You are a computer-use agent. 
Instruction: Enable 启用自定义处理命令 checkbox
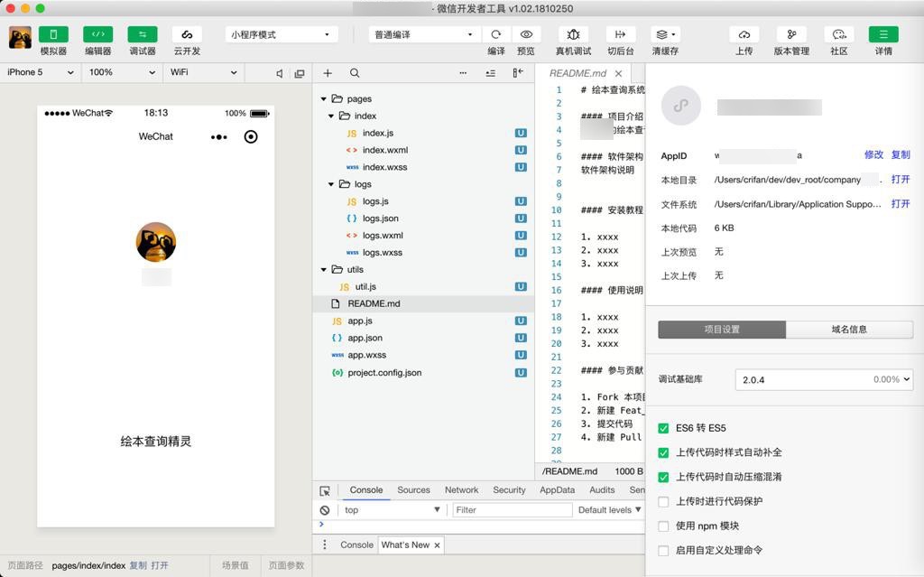[x=663, y=551]
